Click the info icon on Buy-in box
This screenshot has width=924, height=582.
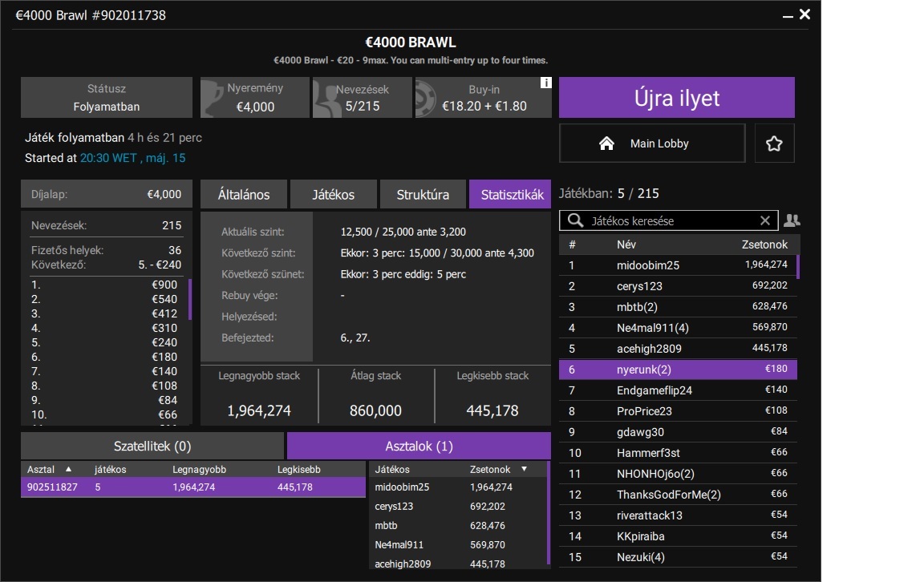click(x=545, y=83)
